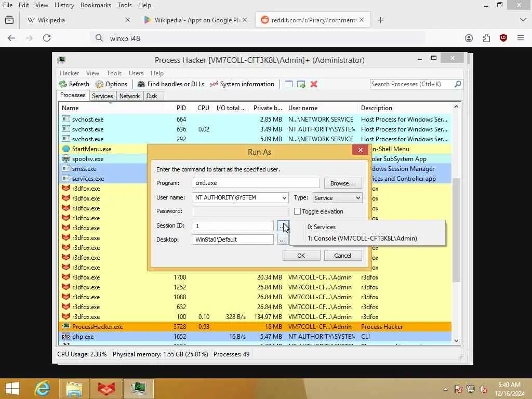Click the Desktop ellipsis button
The image size is (532, 399).
pyautogui.click(x=282, y=240)
